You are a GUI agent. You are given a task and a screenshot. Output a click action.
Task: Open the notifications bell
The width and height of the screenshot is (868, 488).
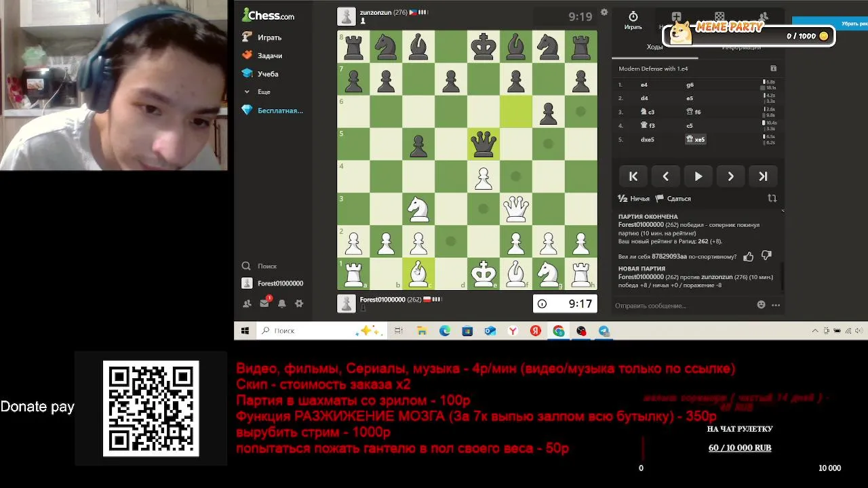coord(281,304)
